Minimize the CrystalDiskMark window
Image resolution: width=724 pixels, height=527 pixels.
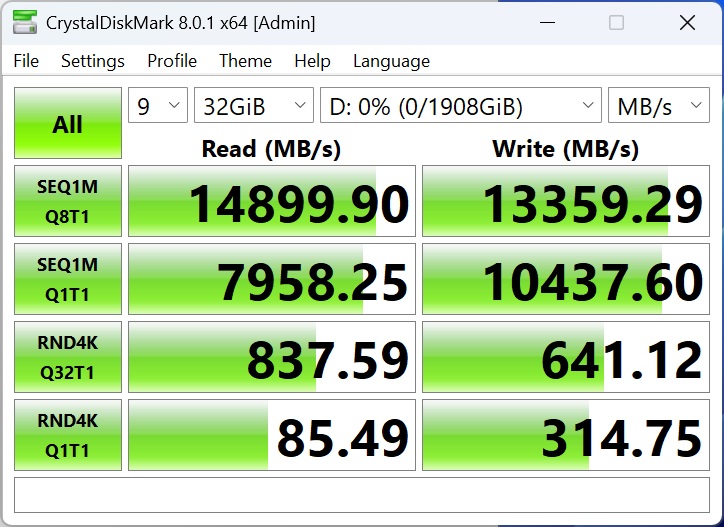(x=547, y=22)
